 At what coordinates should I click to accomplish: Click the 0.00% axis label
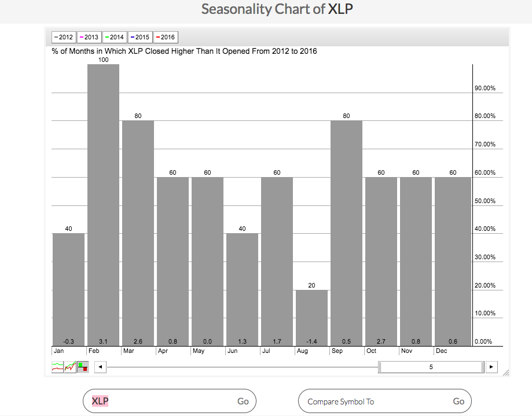[x=483, y=341]
